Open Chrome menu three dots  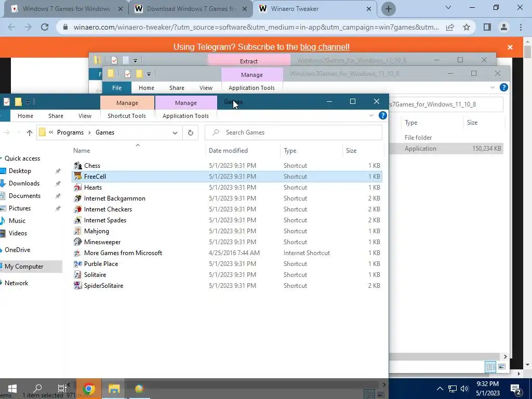pyautogui.click(x=521, y=27)
